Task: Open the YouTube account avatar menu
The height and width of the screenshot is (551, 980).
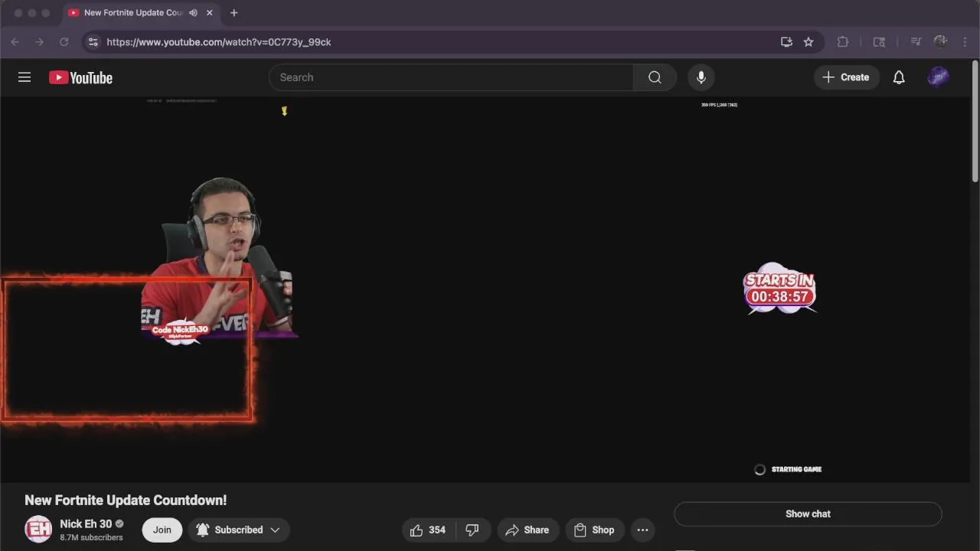Action: click(938, 77)
